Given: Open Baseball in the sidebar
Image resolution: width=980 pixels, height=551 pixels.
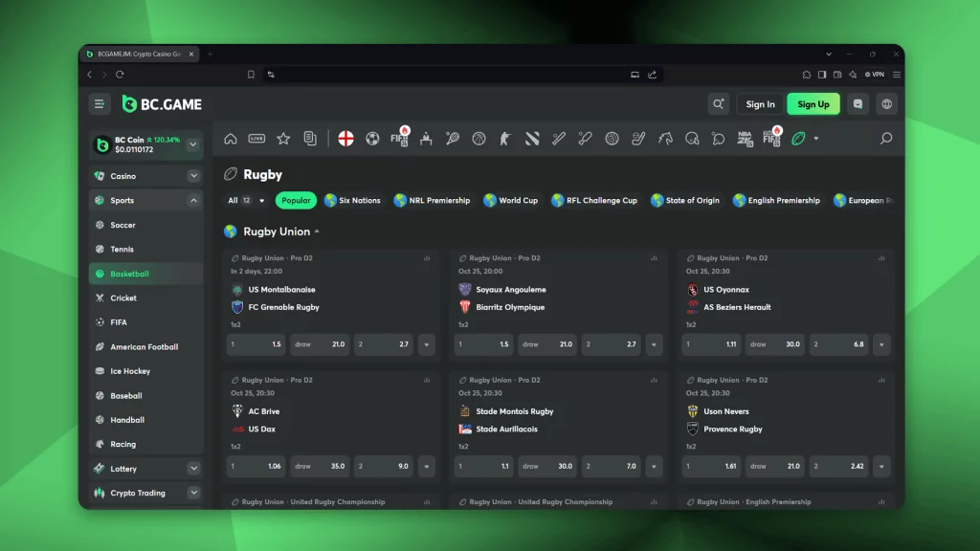Looking at the screenshot, I should click(145, 395).
